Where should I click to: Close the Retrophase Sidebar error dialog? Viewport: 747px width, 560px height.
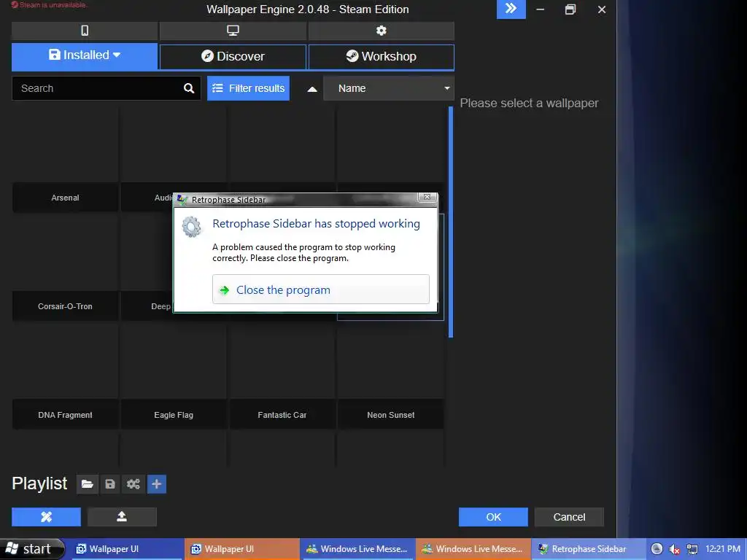(x=427, y=197)
